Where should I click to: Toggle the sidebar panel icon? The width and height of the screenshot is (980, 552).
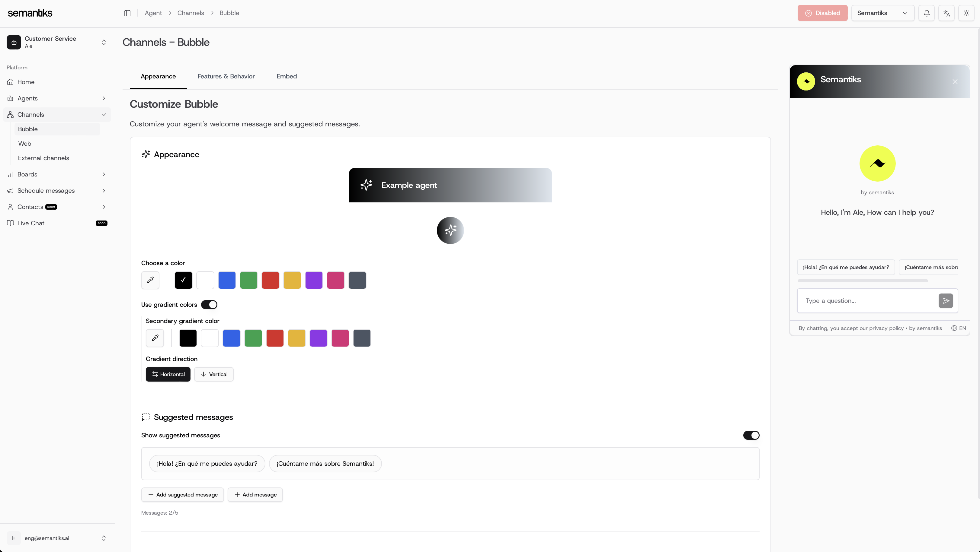(127, 13)
